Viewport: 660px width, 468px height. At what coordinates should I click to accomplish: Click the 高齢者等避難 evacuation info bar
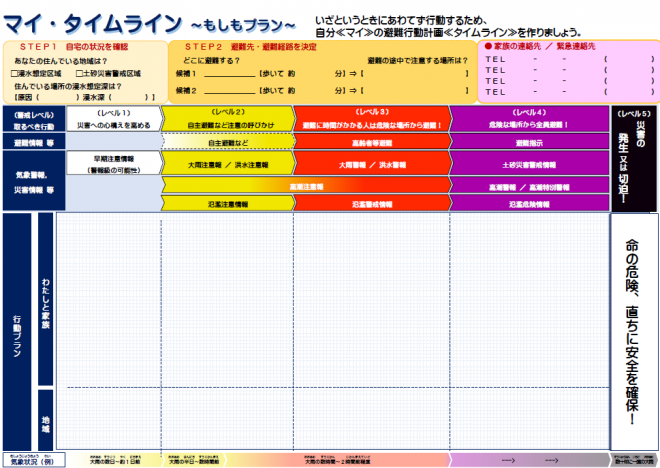point(372,143)
